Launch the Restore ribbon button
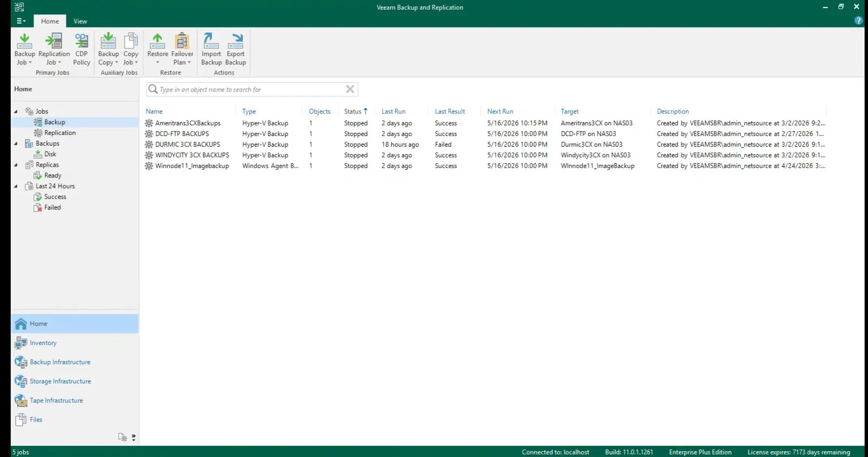This screenshot has height=457, width=868. click(x=158, y=49)
